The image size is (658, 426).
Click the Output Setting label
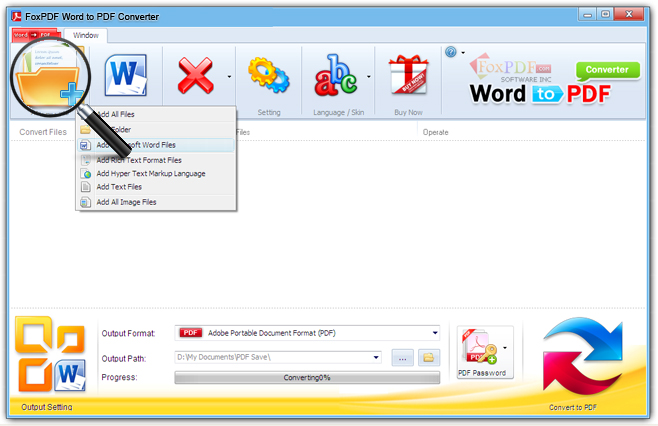click(x=47, y=407)
